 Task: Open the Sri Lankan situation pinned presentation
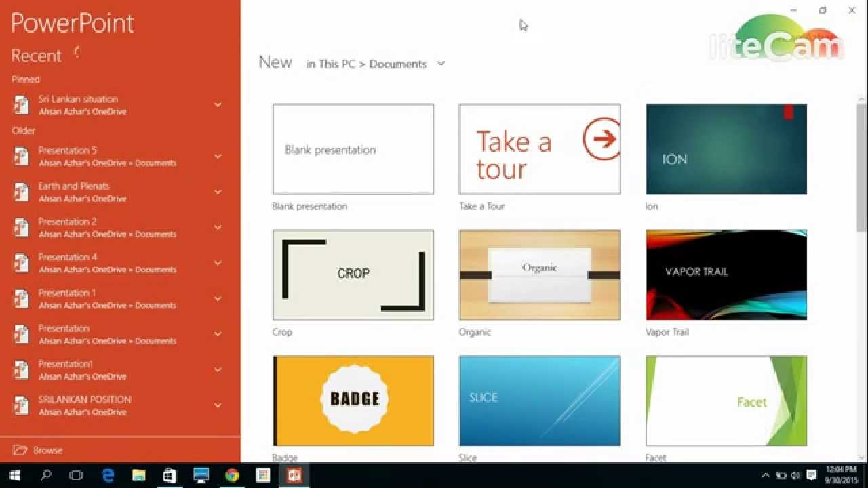(x=120, y=105)
